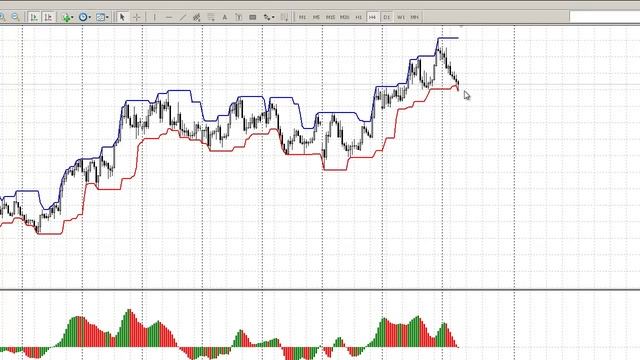640x360 pixels.
Task: Select the Crosshair tool
Action: (137, 17)
